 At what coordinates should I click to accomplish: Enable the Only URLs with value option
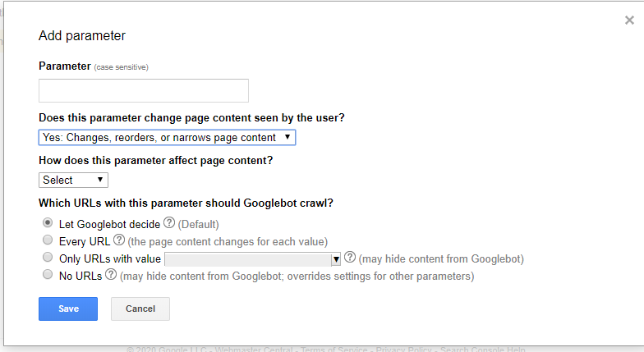click(48, 258)
